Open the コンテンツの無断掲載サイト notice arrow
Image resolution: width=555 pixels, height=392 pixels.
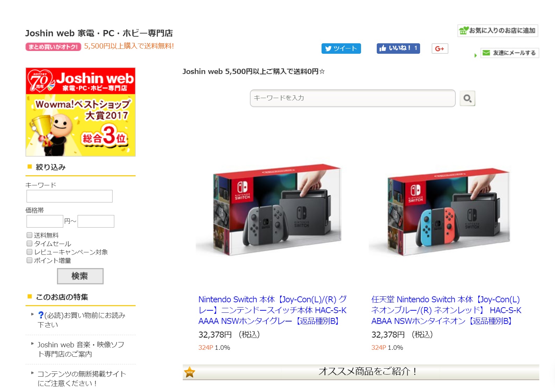[33, 373]
